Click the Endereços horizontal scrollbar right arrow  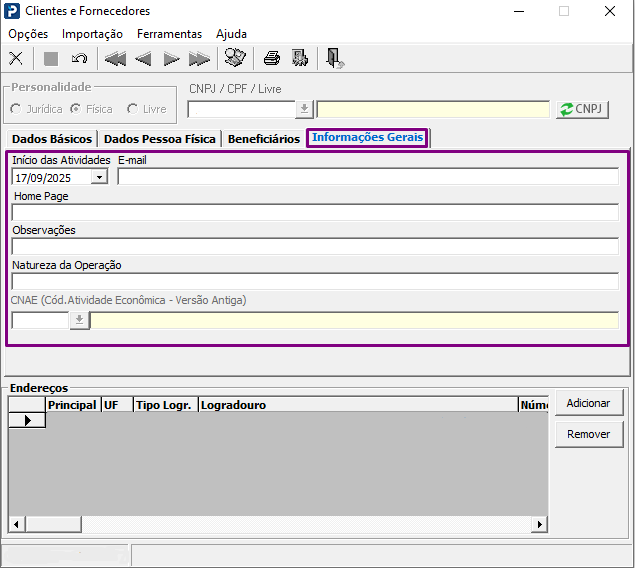pyautogui.click(x=540, y=524)
